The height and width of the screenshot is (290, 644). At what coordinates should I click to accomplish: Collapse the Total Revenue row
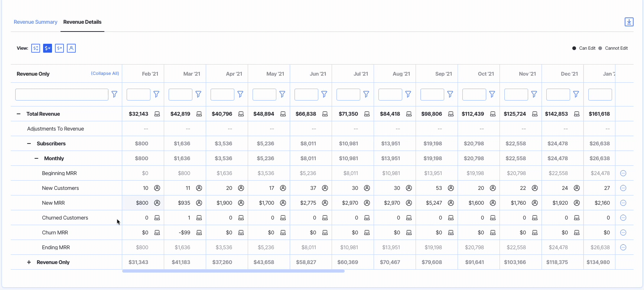(19, 114)
